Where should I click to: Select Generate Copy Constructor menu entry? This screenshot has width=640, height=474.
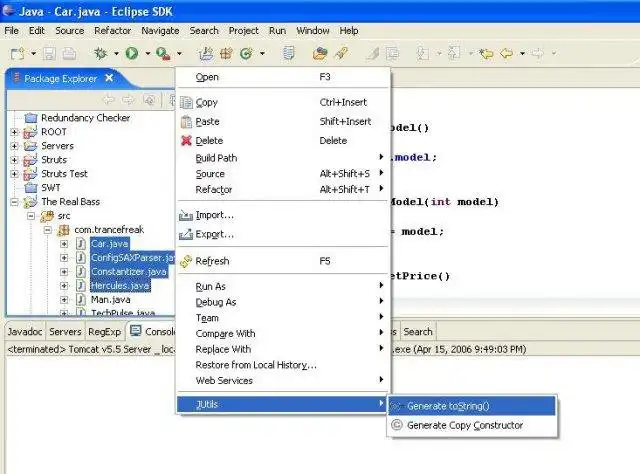tap(472, 425)
